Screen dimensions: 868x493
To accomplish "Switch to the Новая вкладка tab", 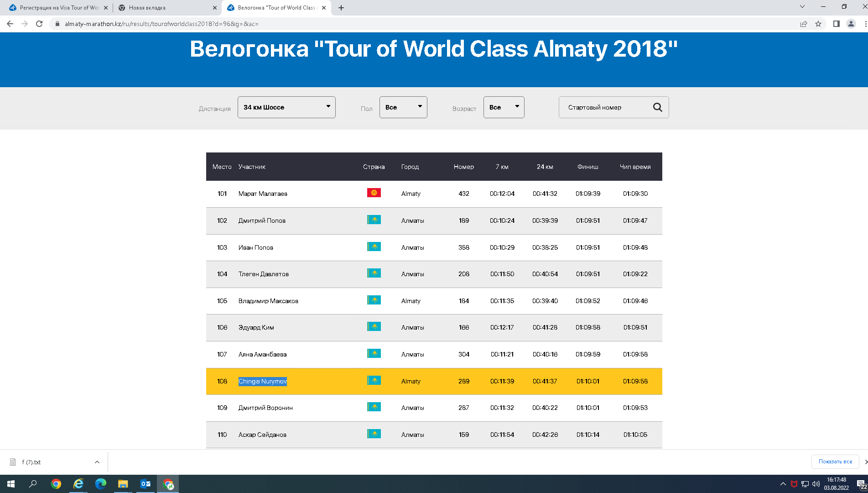I will pyautogui.click(x=164, y=8).
